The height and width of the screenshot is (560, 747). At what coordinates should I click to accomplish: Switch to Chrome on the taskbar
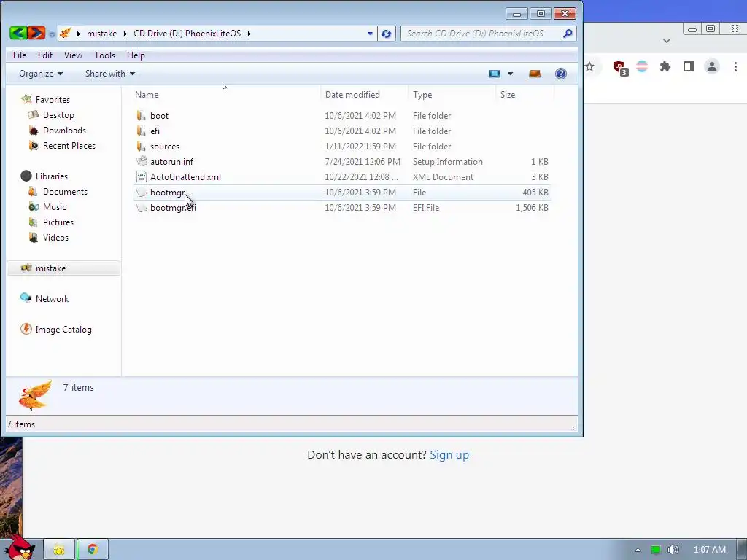coord(93,550)
